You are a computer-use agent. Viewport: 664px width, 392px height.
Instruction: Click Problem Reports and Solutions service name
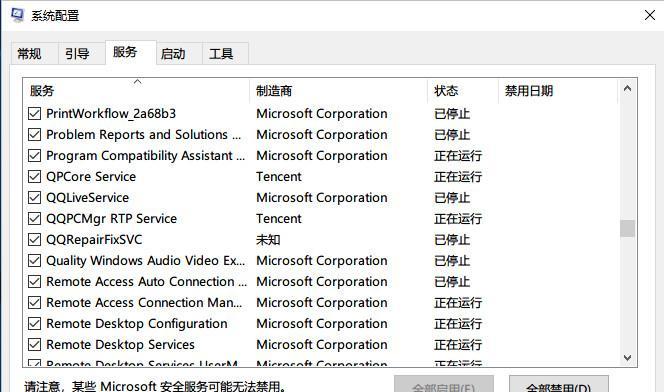point(144,135)
